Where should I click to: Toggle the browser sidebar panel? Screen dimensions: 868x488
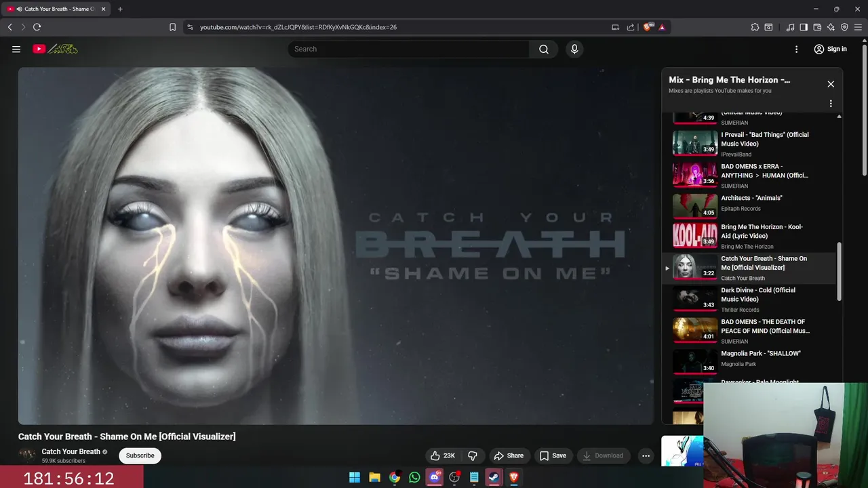tap(804, 27)
